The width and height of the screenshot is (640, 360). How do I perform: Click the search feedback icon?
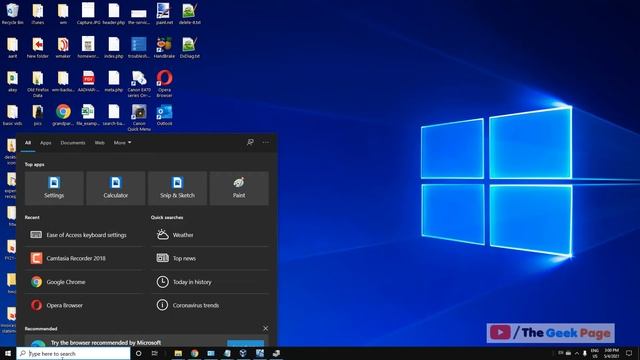click(x=250, y=142)
